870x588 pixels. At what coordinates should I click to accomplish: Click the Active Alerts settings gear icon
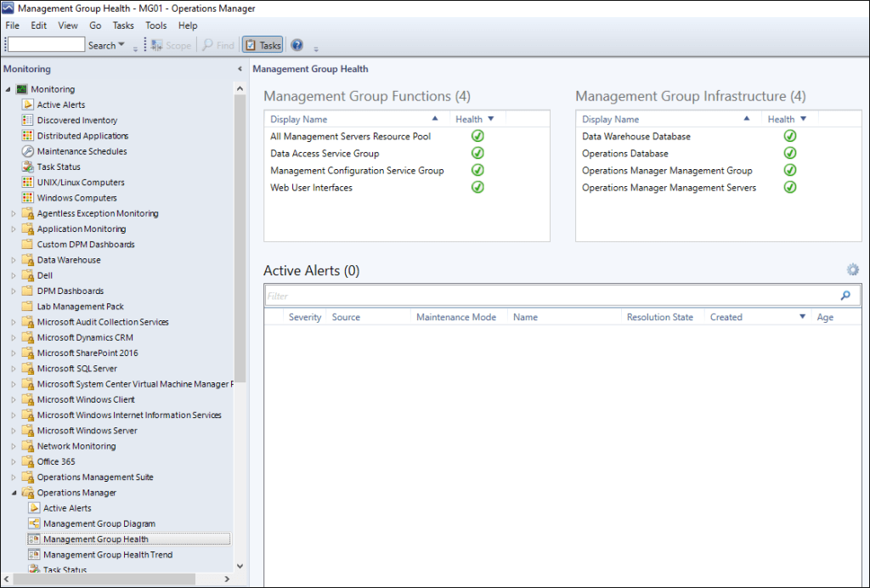coord(853,269)
